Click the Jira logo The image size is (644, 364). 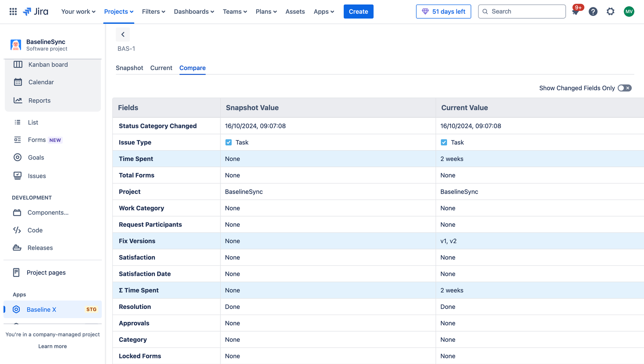36,11
